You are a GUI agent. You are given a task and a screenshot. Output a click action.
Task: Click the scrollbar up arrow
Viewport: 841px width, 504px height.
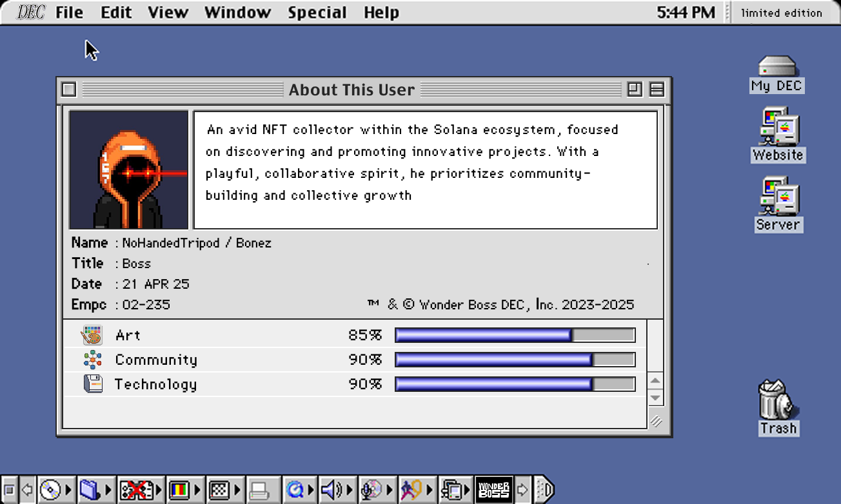(655, 380)
